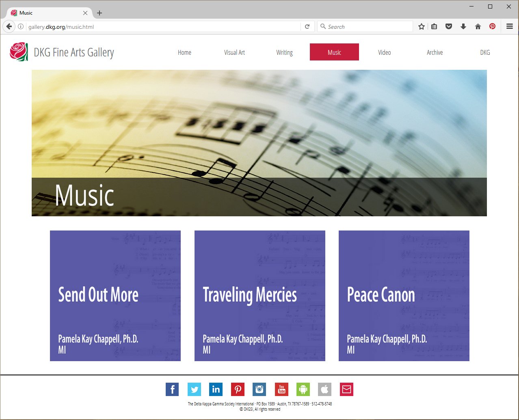Image resolution: width=519 pixels, height=420 pixels.
Task: Close the Music browser tab
Action: [x=85, y=13]
